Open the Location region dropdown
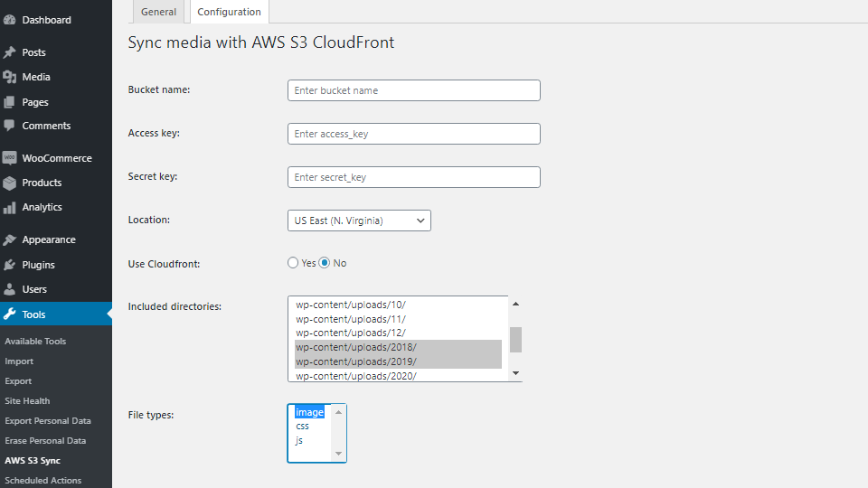Image resolution: width=868 pixels, height=488 pixels. point(359,221)
